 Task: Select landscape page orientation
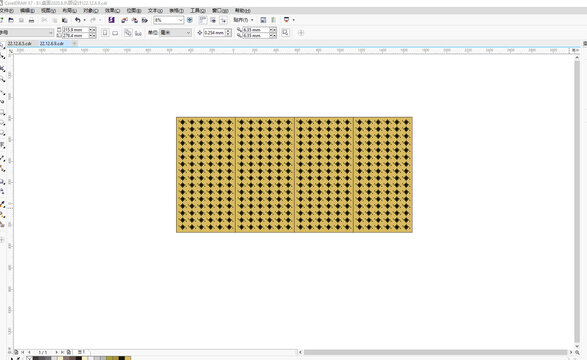(x=115, y=33)
